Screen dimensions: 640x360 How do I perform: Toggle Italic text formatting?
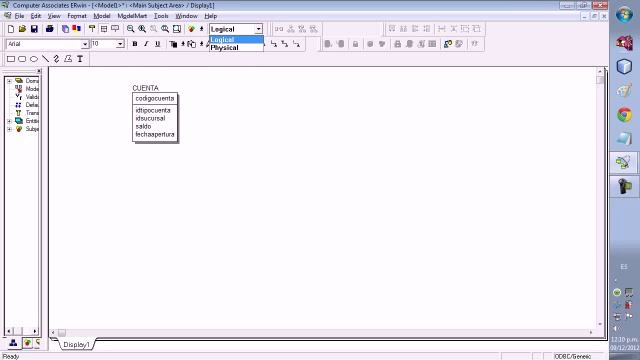(x=146, y=44)
